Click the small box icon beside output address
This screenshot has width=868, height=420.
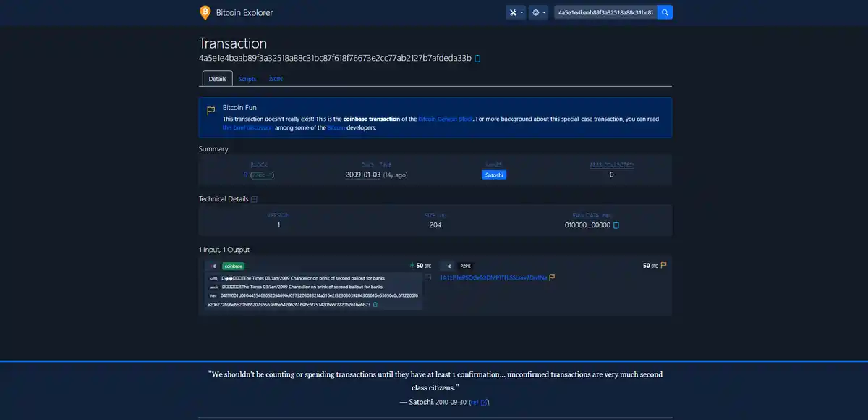(x=428, y=277)
